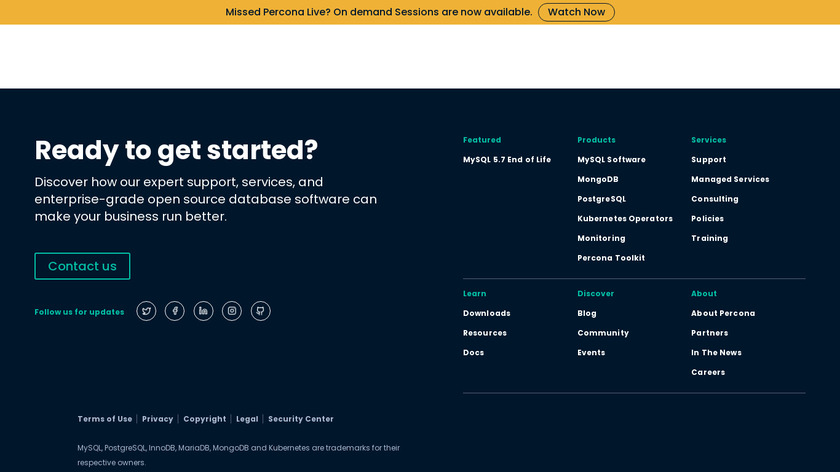Open the Careers link
This screenshot has width=840, height=472.
pos(708,372)
